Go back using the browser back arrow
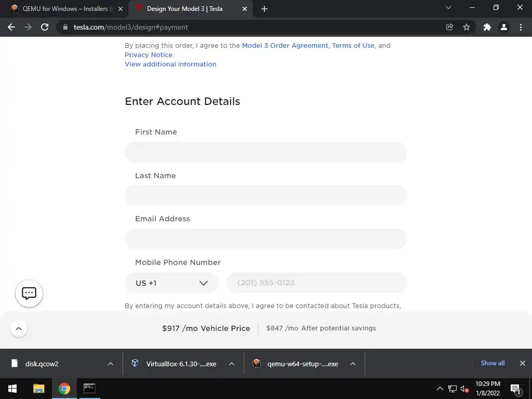This screenshot has height=399, width=532. coord(11,27)
